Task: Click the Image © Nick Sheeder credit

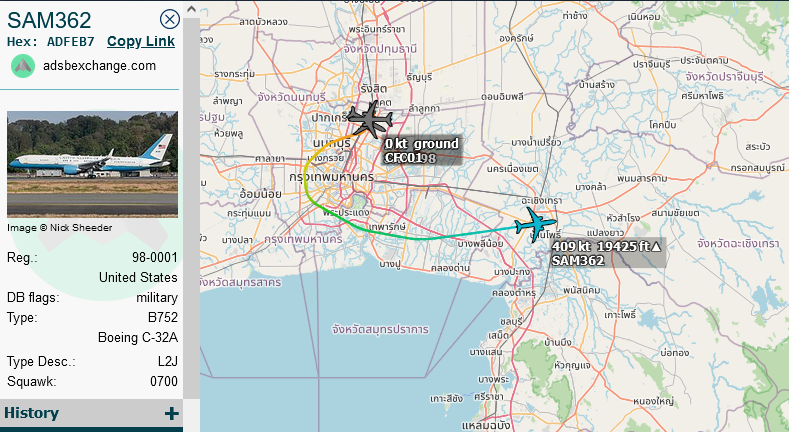Action: 59,228
